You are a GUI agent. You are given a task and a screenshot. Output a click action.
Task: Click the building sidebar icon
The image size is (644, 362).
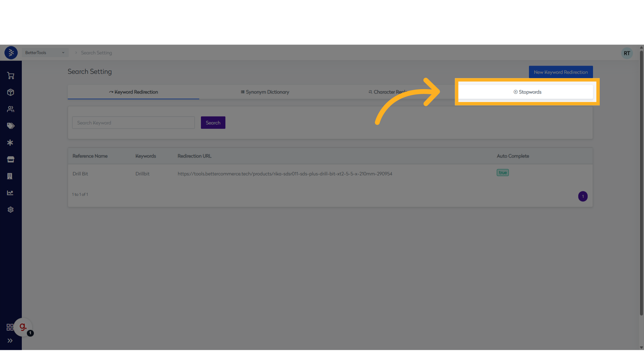[x=10, y=176]
